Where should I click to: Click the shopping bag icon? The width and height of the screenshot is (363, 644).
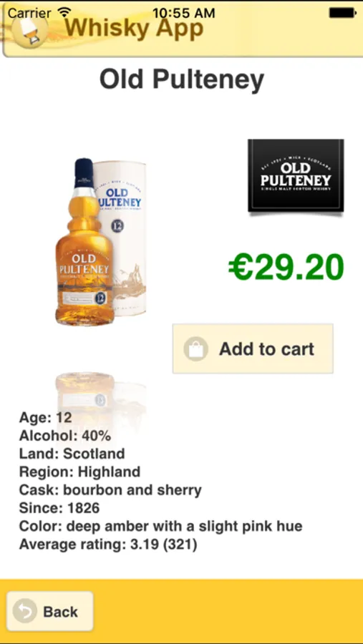(195, 349)
